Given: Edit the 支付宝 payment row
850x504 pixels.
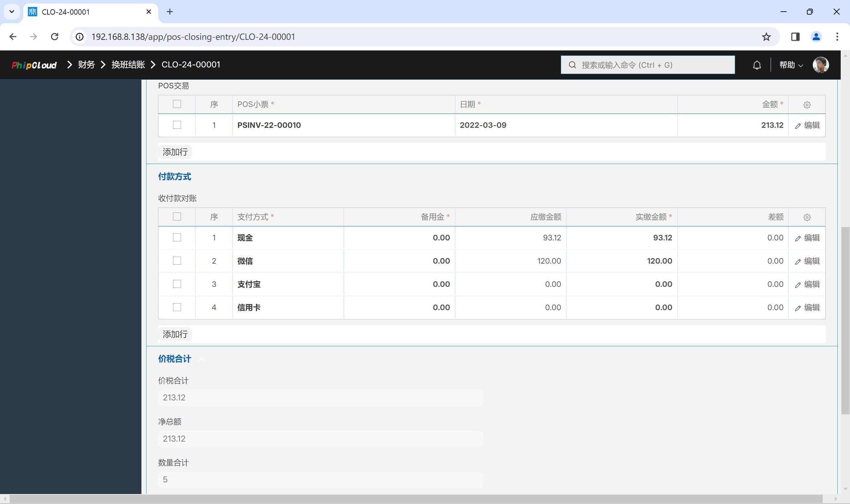Looking at the screenshot, I should pyautogui.click(x=807, y=284).
